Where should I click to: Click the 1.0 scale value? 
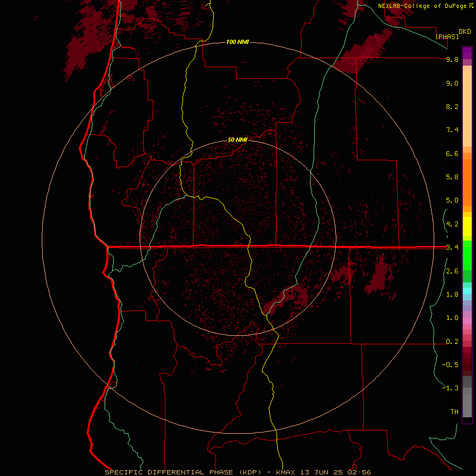coord(452,318)
